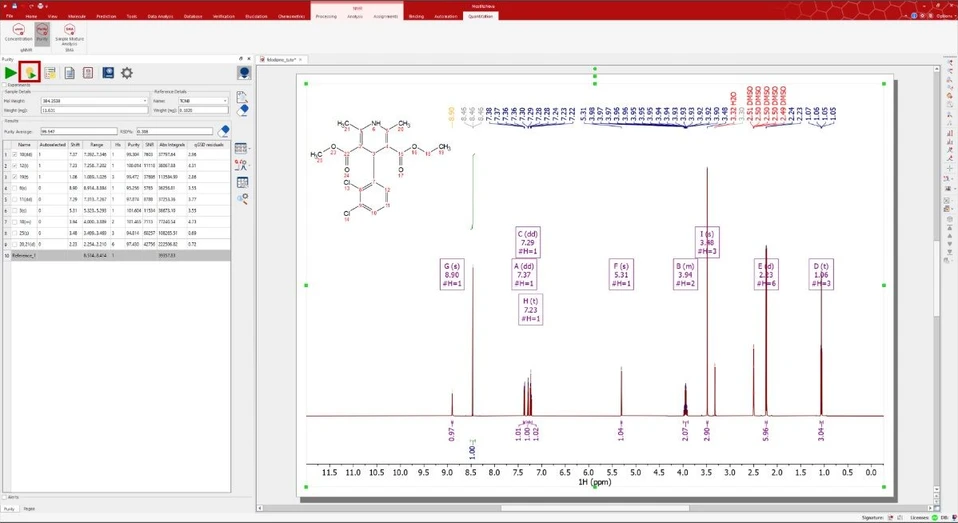This screenshot has width=958, height=523.
Task: Sort by the Range column header
Action: pyautogui.click(x=97, y=145)
